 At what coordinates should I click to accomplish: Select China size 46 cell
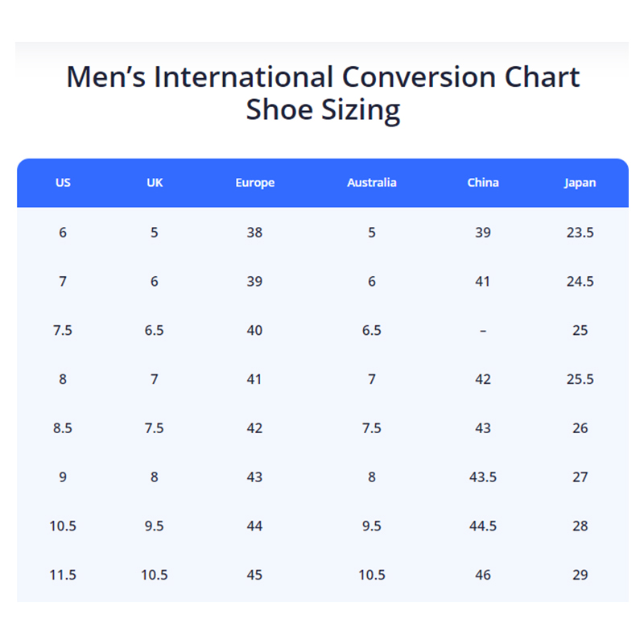(x=483, y=575)
